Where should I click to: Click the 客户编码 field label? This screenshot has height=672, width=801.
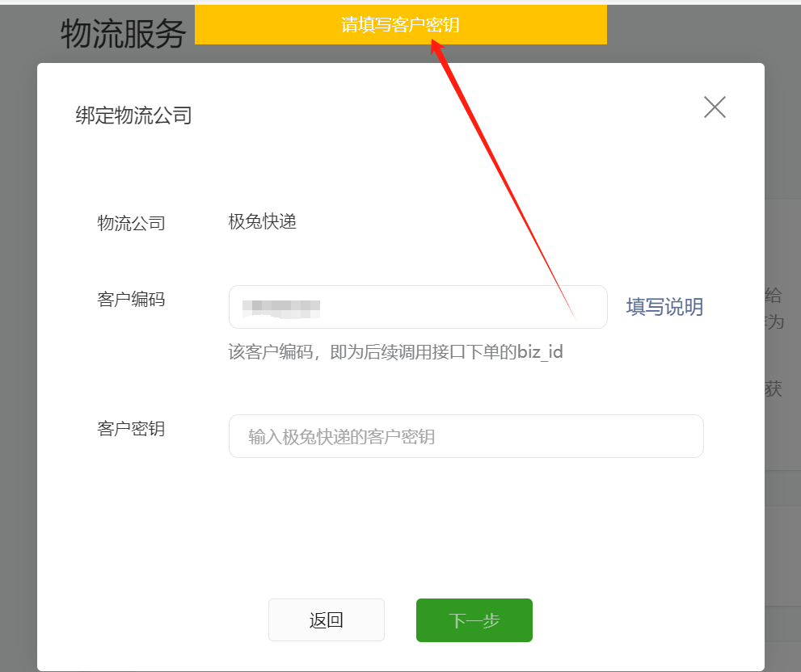(x=131, y=299)
